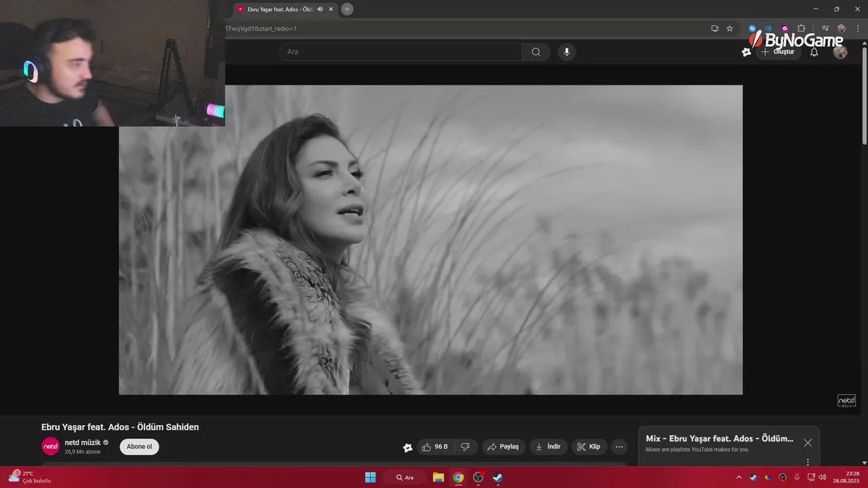Click the Klip clip button
This screenshot has width=868, height=488.
pyautogui.click(x=589, y=447)
